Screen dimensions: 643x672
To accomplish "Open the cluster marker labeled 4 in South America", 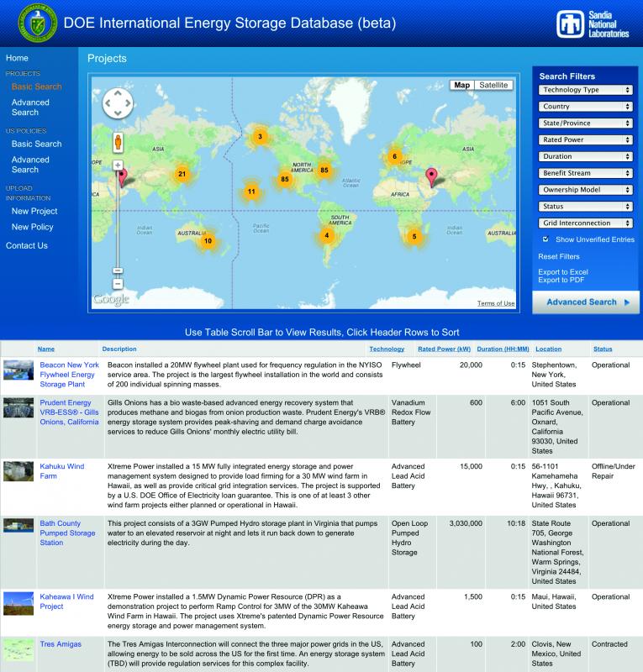I will (327, 235).
